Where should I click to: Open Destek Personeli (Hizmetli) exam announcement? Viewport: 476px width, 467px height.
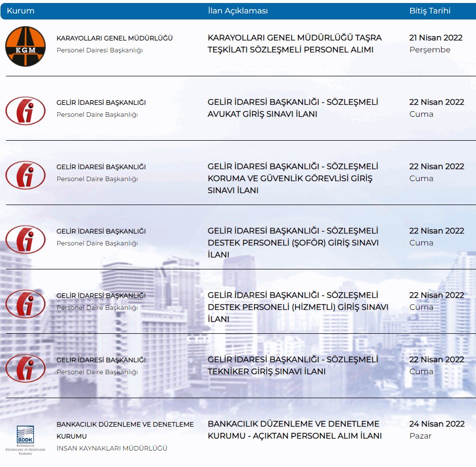pos(297,307)
